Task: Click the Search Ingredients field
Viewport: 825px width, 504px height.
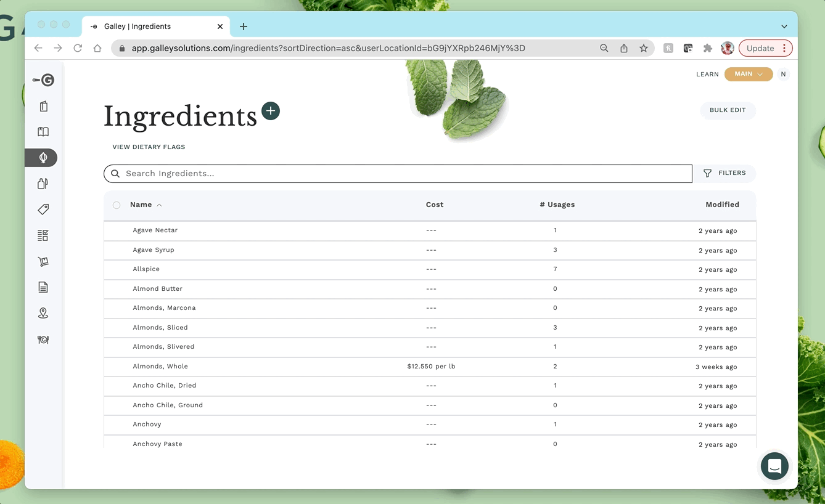Action: pos(398,174)
